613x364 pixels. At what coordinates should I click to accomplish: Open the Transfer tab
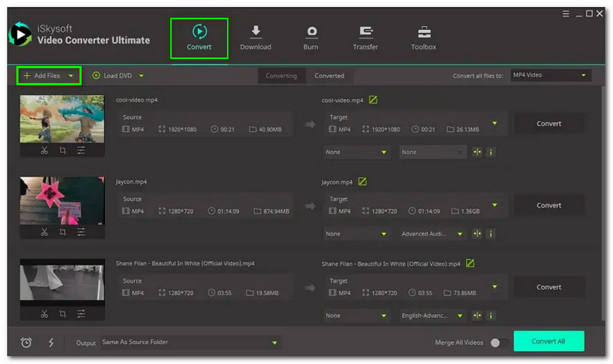366,38
